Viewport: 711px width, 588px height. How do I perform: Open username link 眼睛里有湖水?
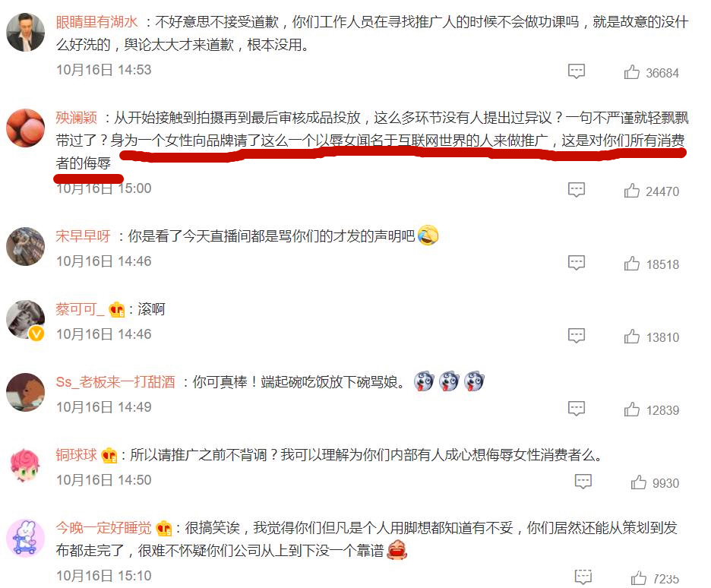pyautogui.click(x=96, y=22)
